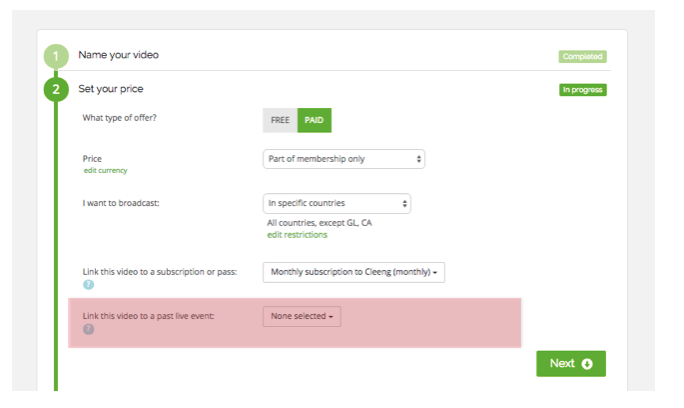Click the edit currency link
This screenshot has width=684, height=408.
pyautogui.click(x=106, y=171)
